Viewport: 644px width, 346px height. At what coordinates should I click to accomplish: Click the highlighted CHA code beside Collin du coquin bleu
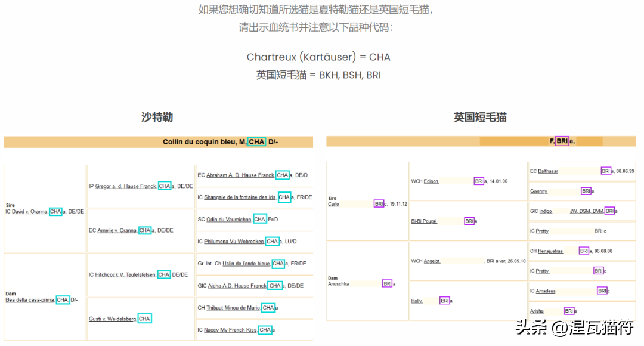pos(257,142)
